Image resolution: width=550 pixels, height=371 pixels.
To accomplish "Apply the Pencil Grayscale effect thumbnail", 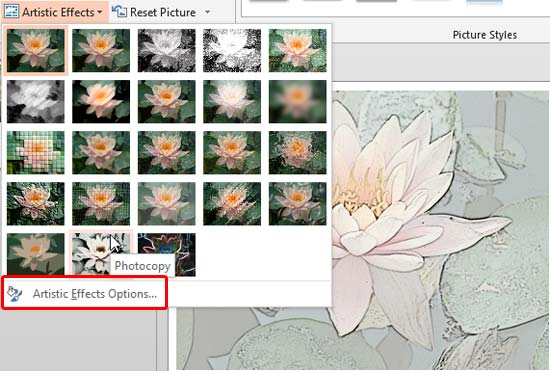I will tap(167, 50).
